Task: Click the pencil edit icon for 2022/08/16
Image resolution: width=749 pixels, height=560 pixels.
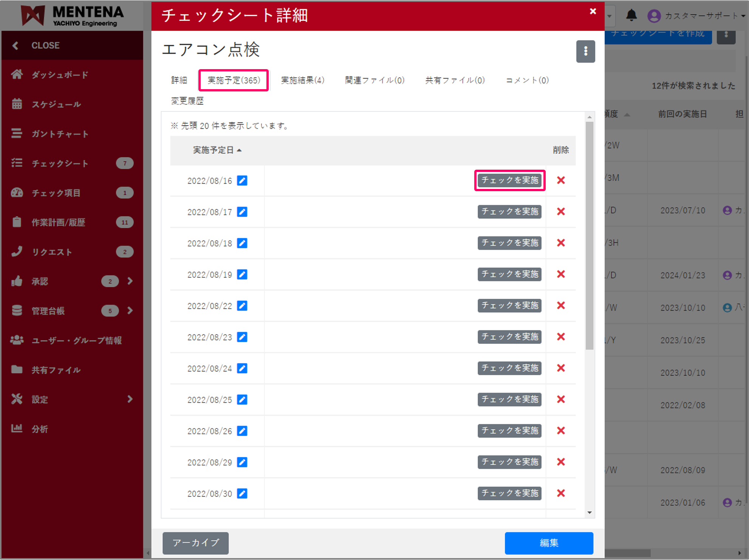Action: [x=242, y=181]
